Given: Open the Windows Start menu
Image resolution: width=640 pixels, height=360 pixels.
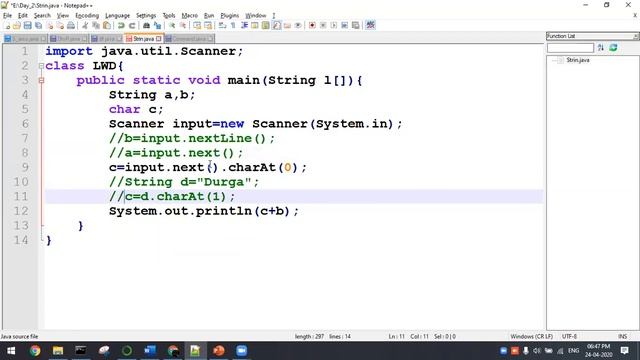Looking at the screenshot, I should (11, 351).
